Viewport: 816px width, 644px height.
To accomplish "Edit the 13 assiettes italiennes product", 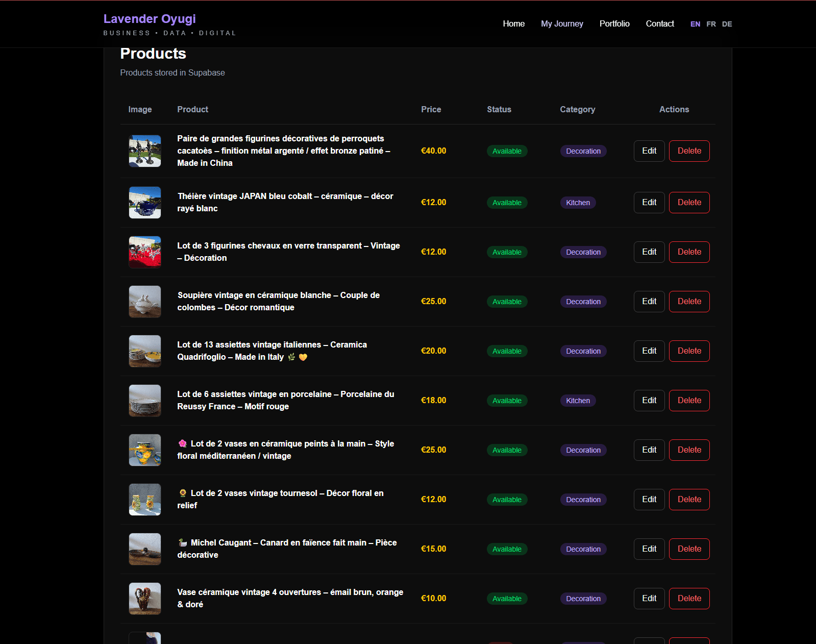I will coord(649,351).
